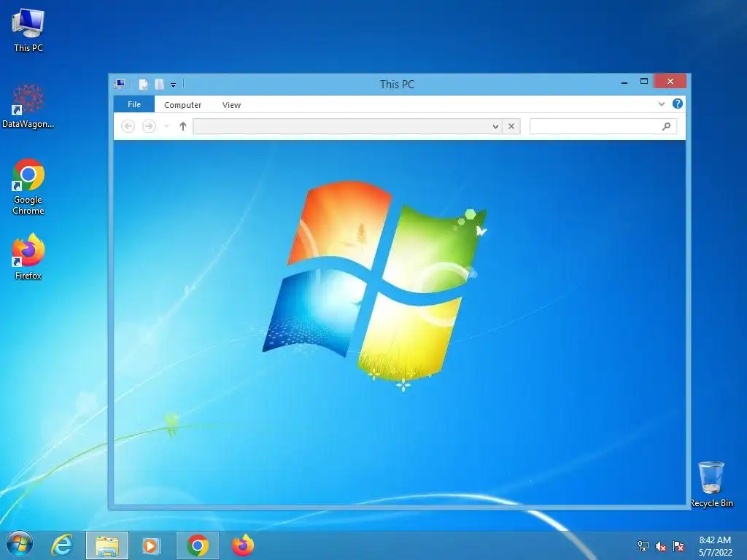Open the address bar history dropdown

click(495, 126)
